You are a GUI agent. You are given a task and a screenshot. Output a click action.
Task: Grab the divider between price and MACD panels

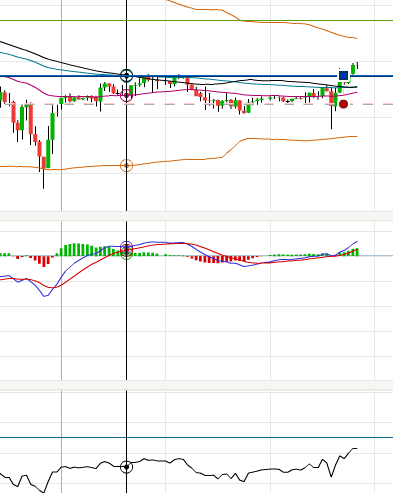click(x=196, y=216)
